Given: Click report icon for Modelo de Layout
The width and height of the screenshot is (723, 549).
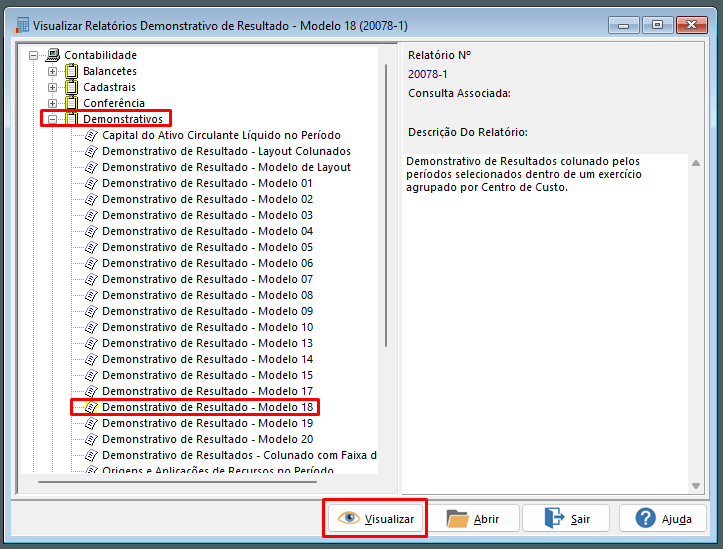Looking at the screenshot, I should [91, 167].
